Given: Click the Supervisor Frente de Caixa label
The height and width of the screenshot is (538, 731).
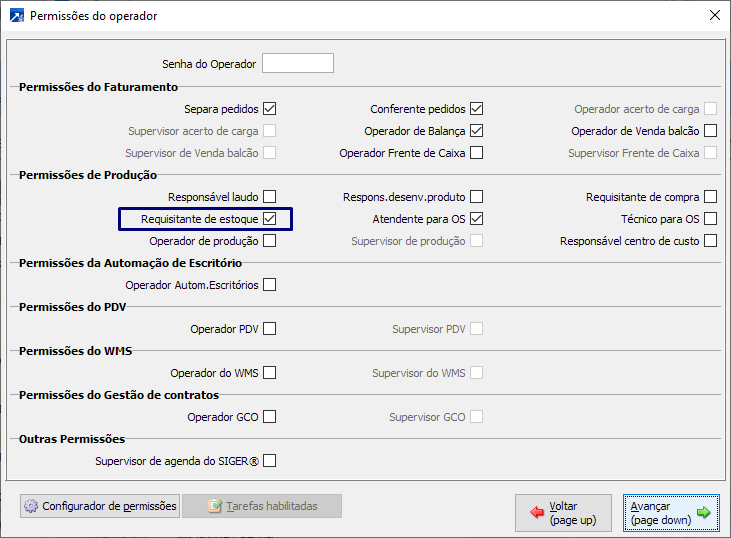Looking at the screenshot, I should [634, 153].
